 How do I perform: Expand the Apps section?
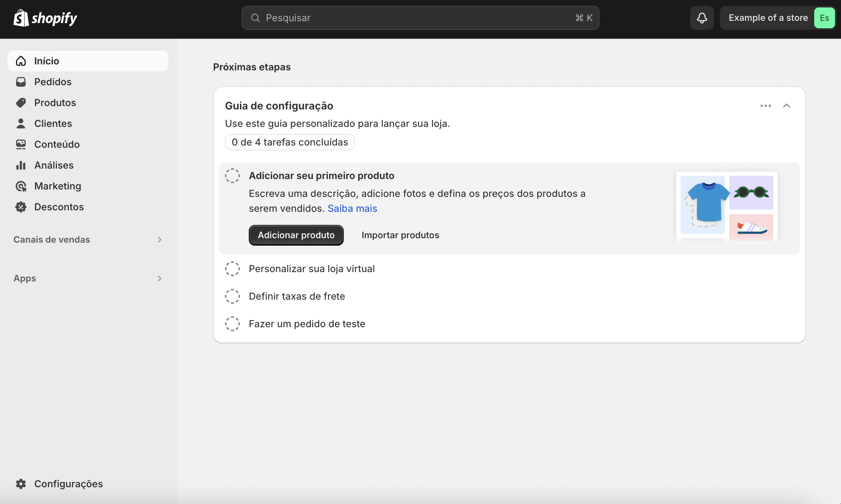point(158,278)
